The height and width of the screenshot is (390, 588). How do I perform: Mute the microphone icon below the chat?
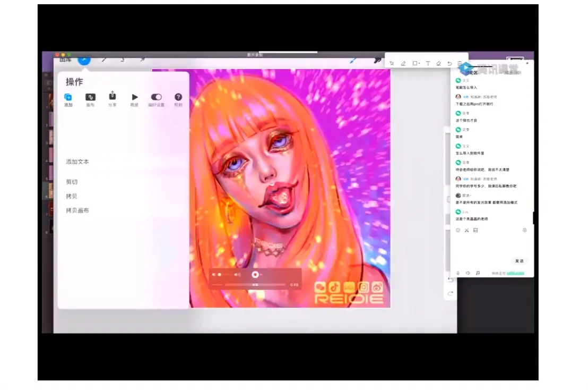coord(458,273)
